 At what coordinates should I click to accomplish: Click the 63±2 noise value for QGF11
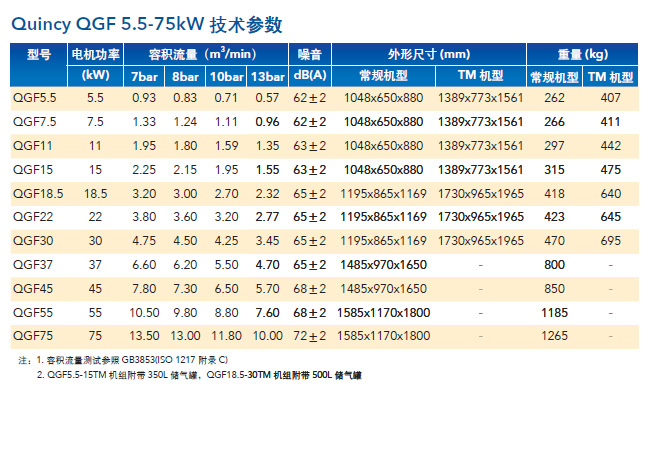(x=310, y=146)
